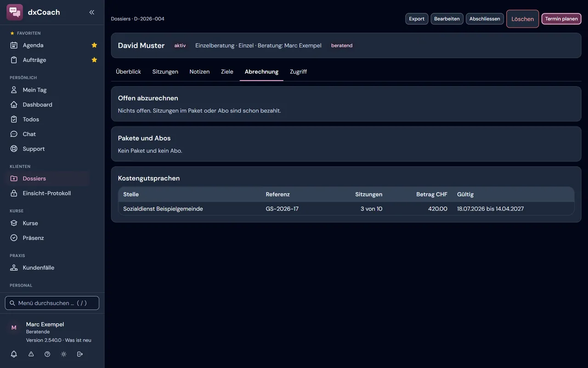Switch to the Sitzungen tab
This screenshot has width=588, height=368.
(x=165, y=72)
